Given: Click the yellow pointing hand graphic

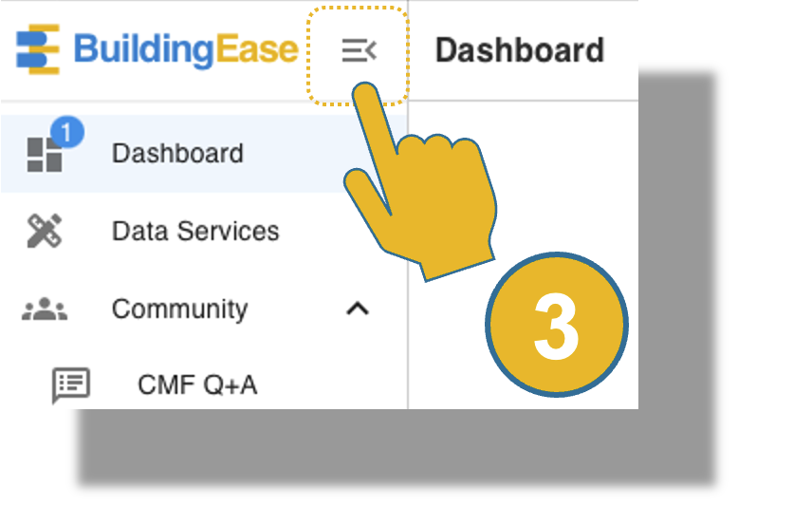Looking at the screenshot, I should click(420, 181).
